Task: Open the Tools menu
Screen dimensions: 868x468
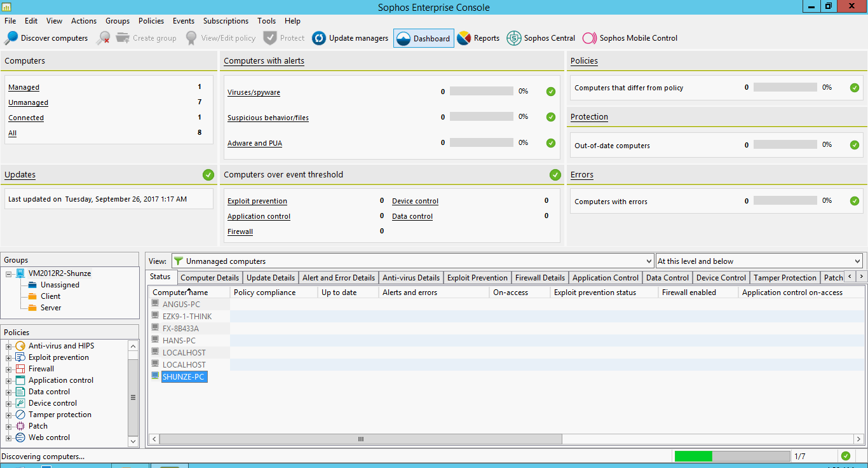Action: [267, 21]
